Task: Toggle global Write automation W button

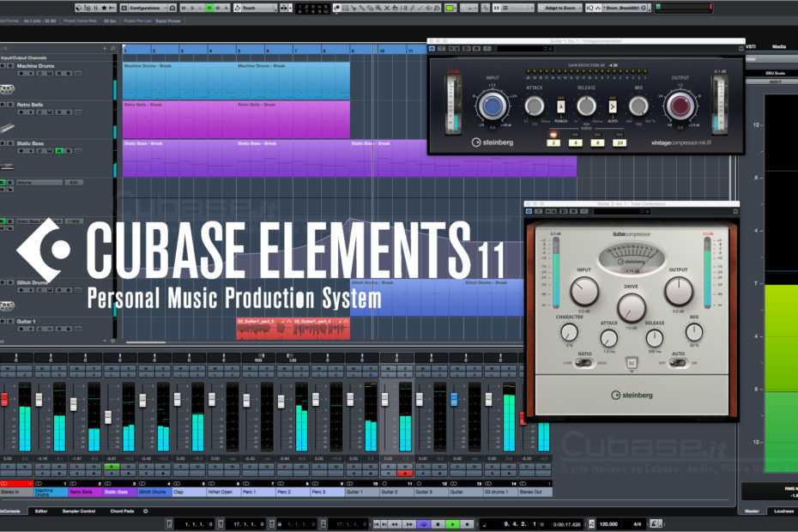Action: [x=217, y=8]
